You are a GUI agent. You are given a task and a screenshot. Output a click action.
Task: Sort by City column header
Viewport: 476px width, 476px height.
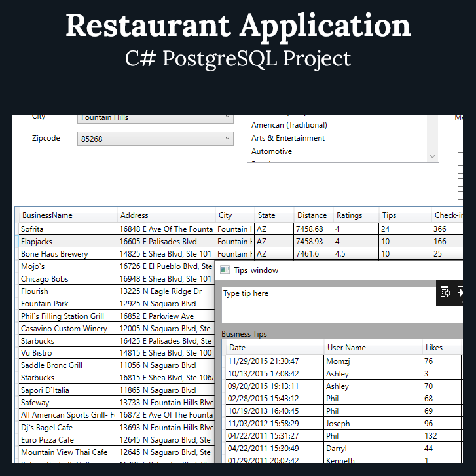pyautogui.click(x=235, y=215)
